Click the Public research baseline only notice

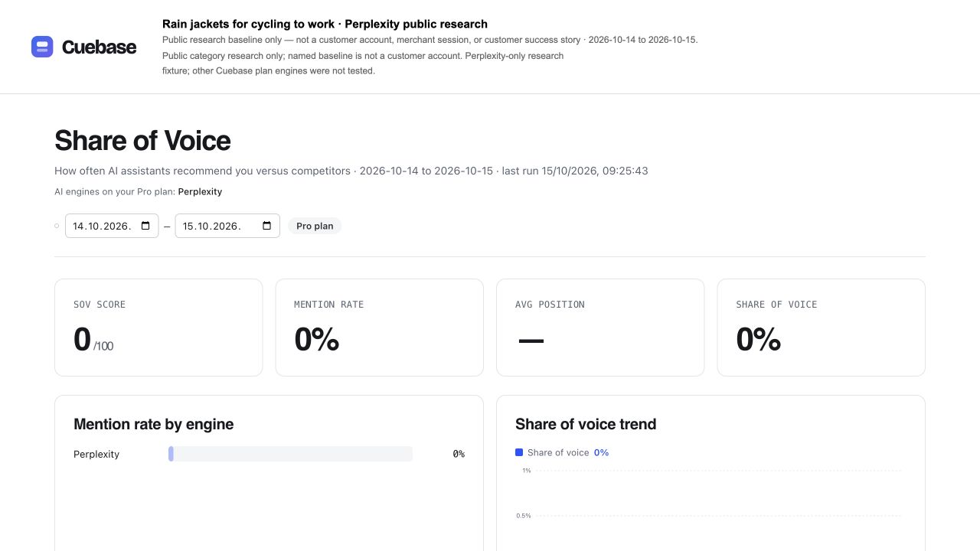click(x=430, y=40)
